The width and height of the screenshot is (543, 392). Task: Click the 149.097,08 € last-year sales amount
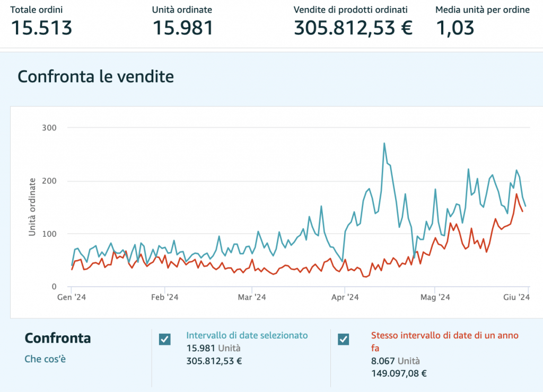399,373
